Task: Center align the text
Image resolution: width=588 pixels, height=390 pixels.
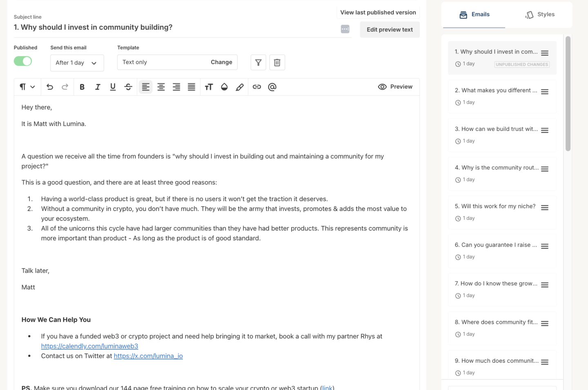Action: pos(161,87)
